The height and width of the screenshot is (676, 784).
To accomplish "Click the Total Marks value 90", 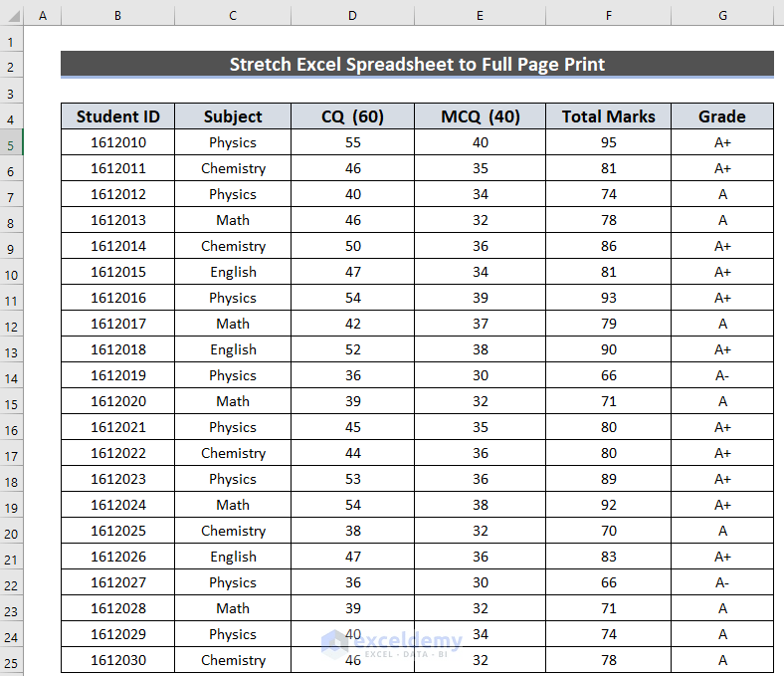I will 609,349.
